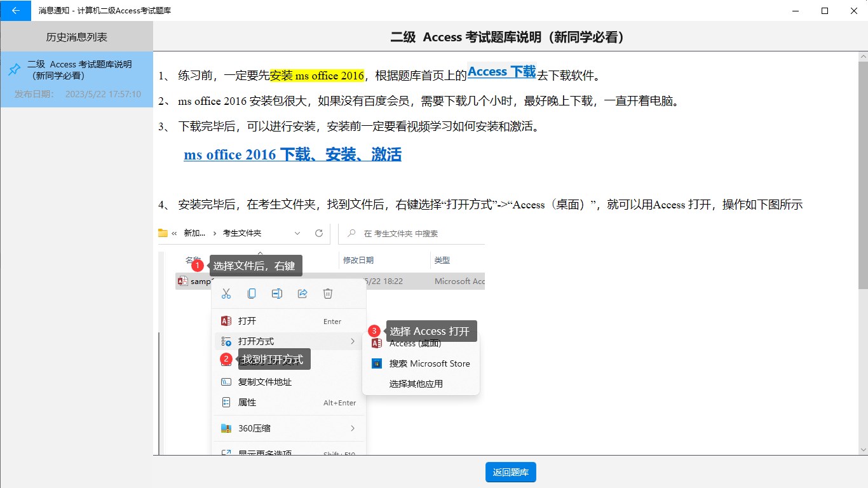Click the paragraph starting with 4、 安装完毕后
Image resolution: width=868 pixels, height=488 pixels.
481,205
